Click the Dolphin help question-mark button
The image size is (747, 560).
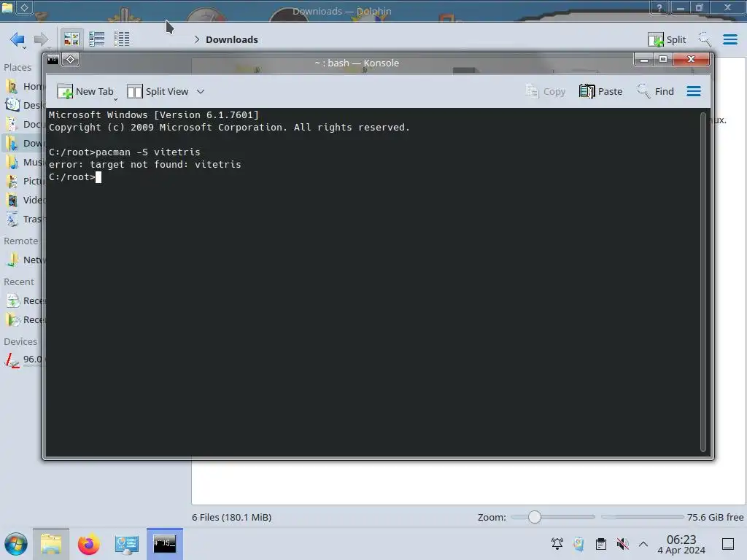pos(659,7)
